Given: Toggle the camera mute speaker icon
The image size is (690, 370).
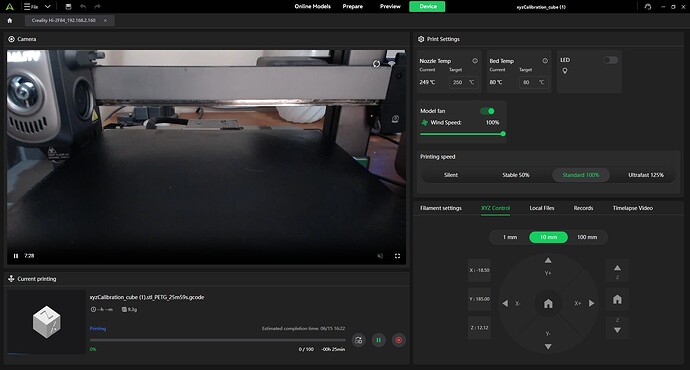Looking at the screenshot, I should tap(380, 256).
